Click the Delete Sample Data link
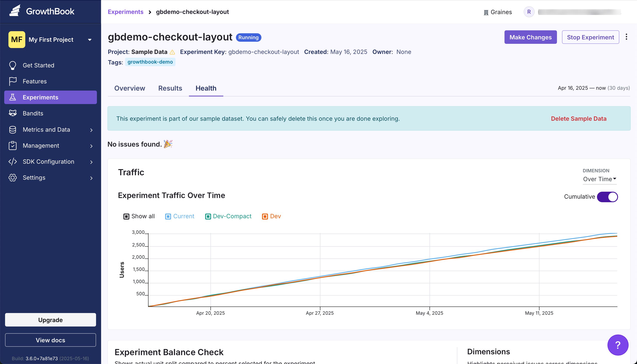This screenshot has height=364, width=637. 578,119
